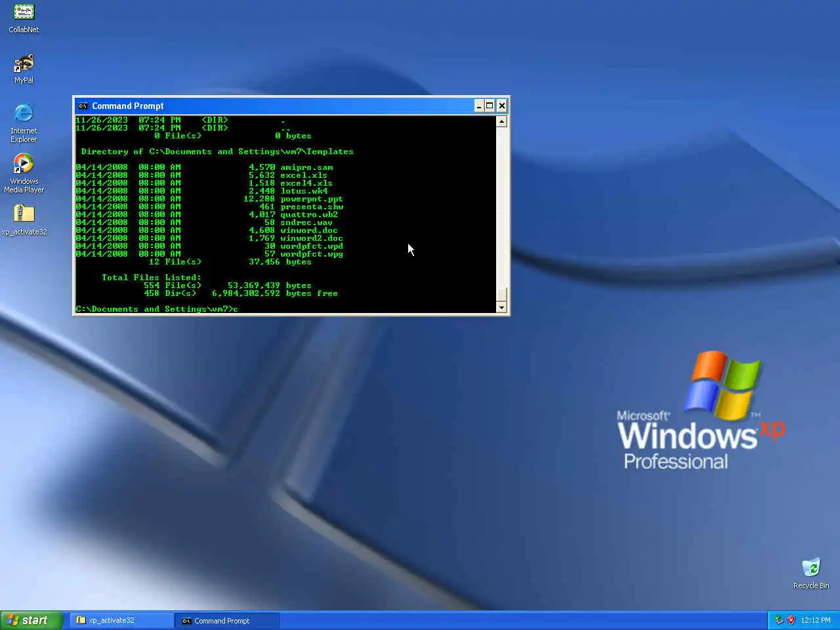Image resolution: width=840 pixels, height=630 pixels.
Task: Click the security shield tray icon
Action: 791,620
